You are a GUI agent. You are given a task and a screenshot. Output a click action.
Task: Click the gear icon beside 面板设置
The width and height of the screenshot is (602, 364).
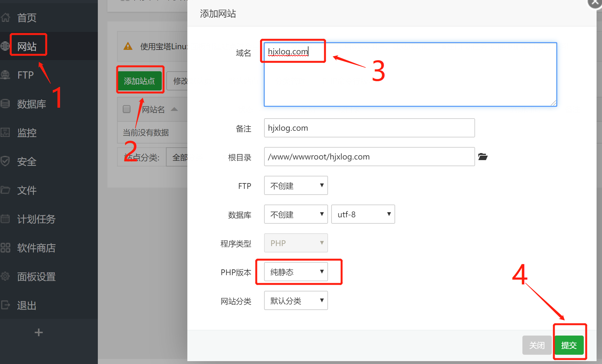click(5, 276)
